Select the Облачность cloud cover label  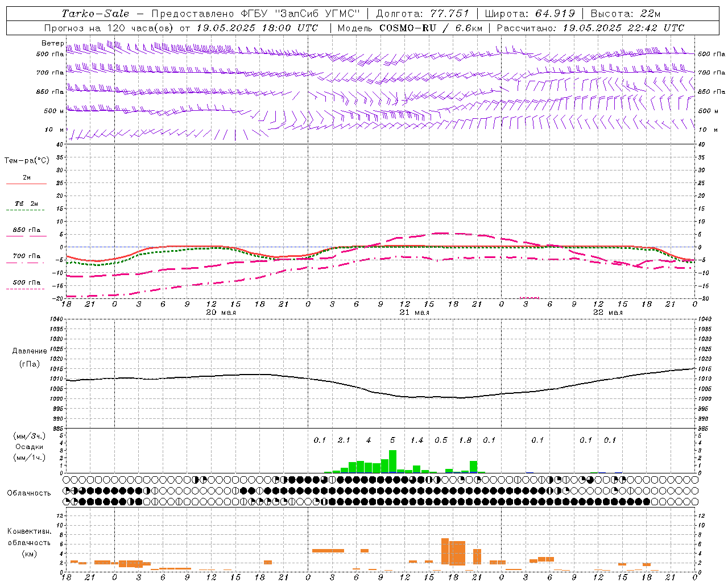[x=29, y=493]
